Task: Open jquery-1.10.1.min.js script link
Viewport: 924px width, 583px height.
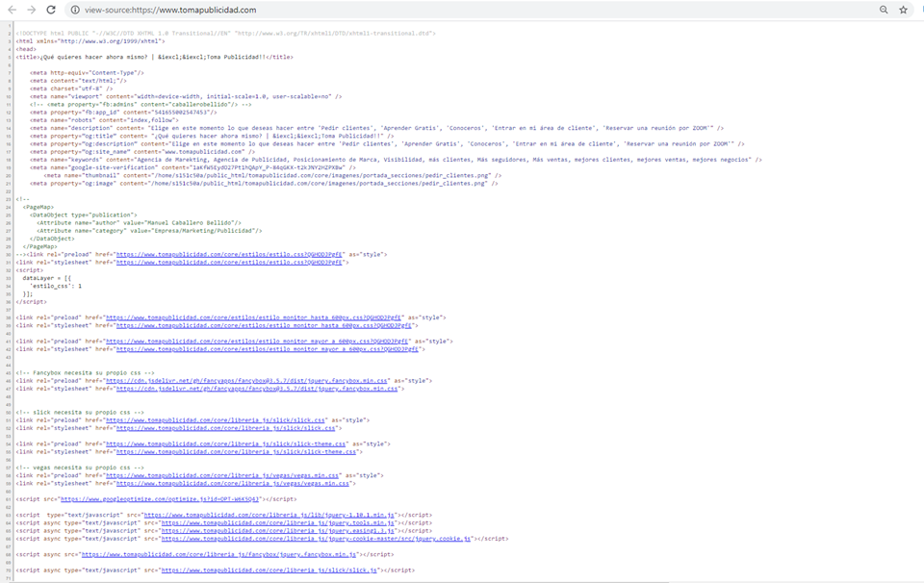Action: point(269,515)
